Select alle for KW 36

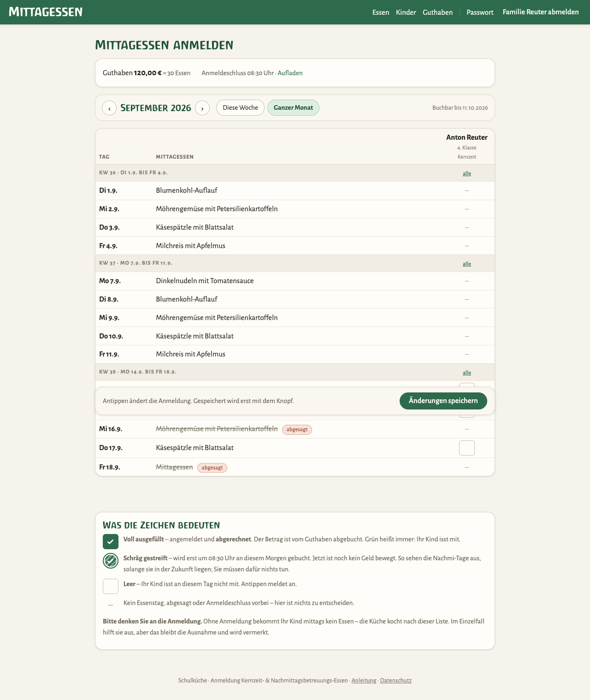tap(467, 173)
